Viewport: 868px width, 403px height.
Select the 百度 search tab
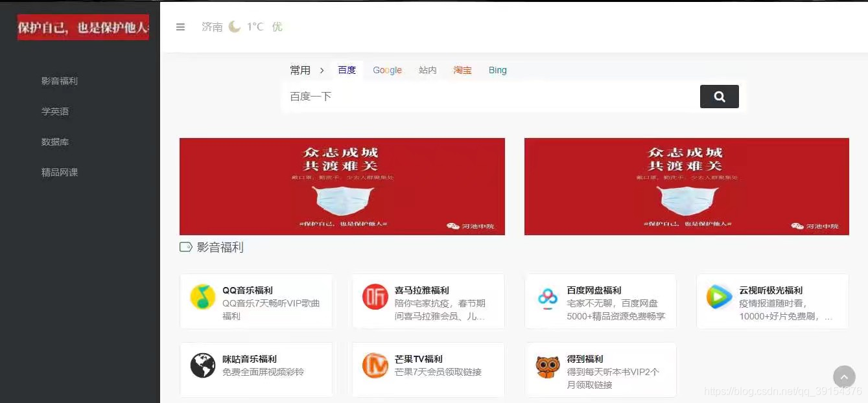tap(347, 70)
